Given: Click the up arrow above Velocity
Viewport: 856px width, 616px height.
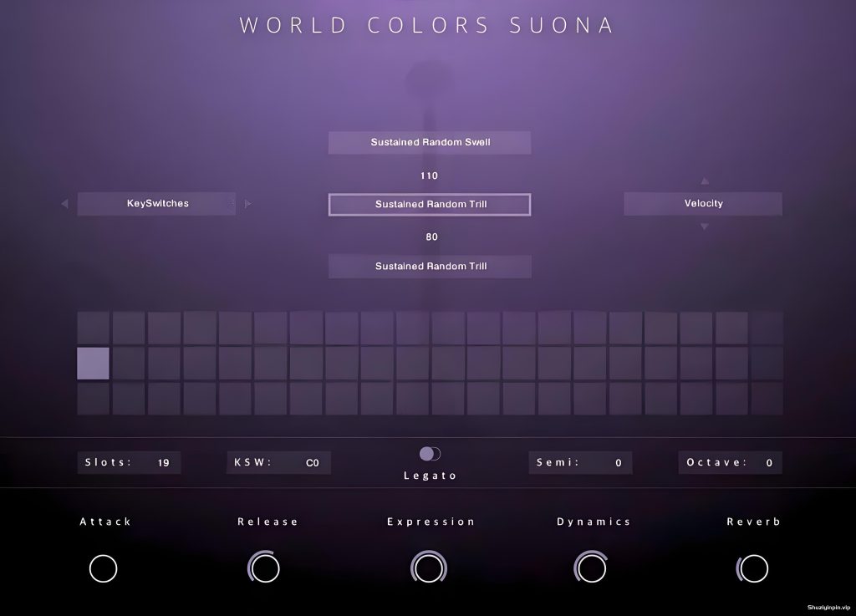Looking at the screenshot, I should coord(705,181).
